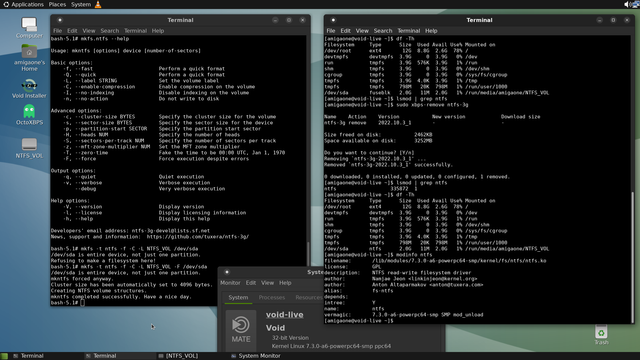This screenshot has height=360, width=640.
Task: Open File menu in left Terminal
Action: (58, 31)
